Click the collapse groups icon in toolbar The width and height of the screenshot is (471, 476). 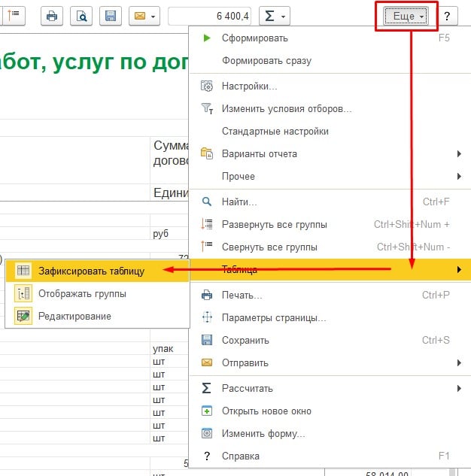tap(14, 15)
